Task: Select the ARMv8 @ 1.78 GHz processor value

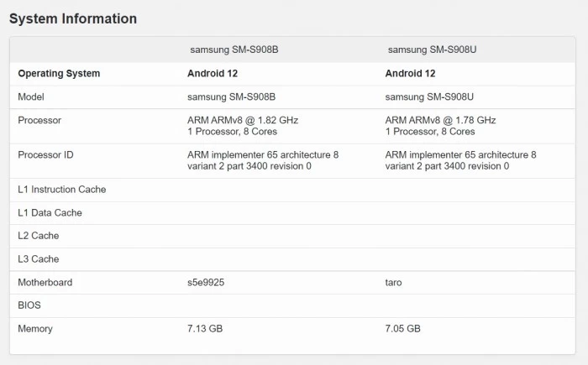Action: [440, 120]
